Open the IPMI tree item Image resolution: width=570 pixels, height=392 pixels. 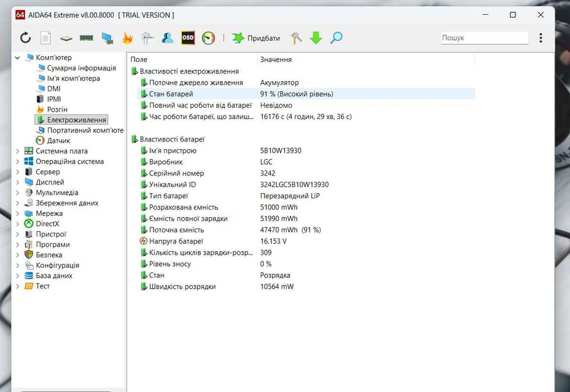(x=48, y=99)
